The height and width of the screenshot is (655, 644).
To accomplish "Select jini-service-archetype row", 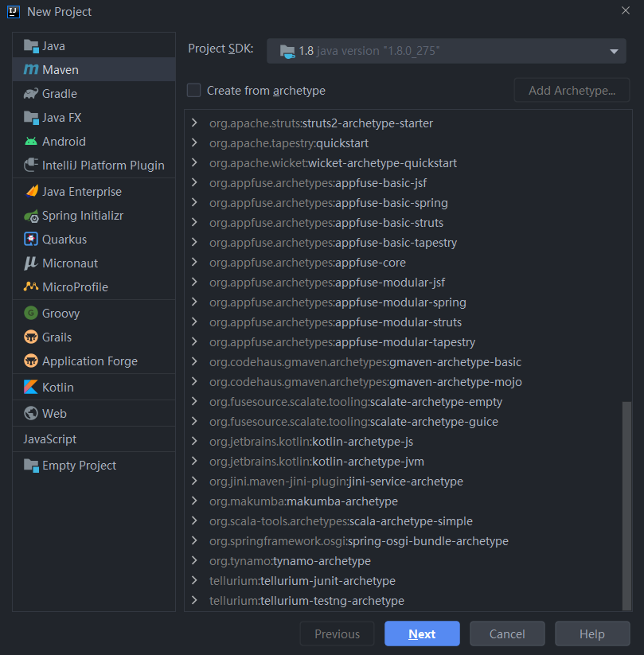I will pyautogui.click(x=408, y=482).
